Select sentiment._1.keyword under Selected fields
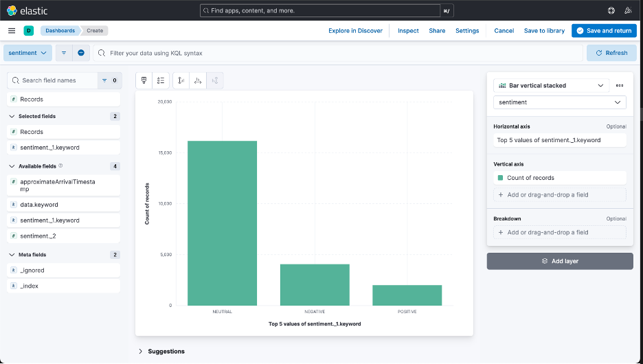The image size is (643, 364). click(x=64, y=148)
